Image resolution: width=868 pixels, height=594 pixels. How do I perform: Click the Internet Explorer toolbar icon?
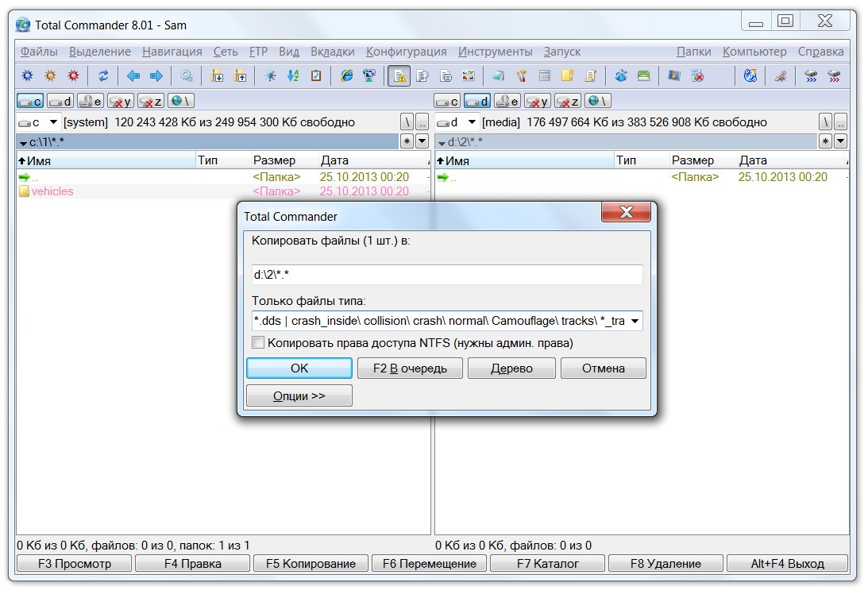click(346, 76)
